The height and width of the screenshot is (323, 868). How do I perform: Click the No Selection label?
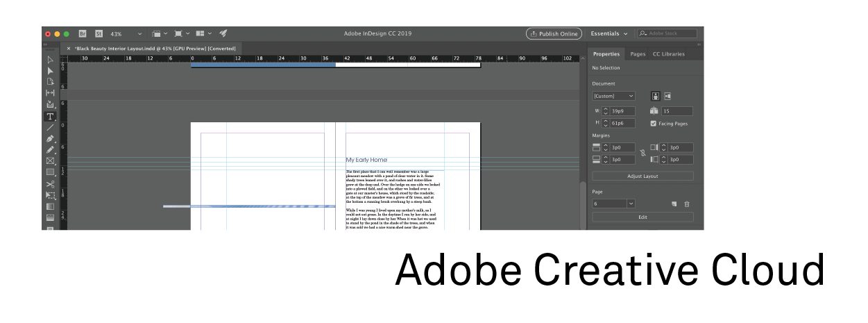coord(606,68)
